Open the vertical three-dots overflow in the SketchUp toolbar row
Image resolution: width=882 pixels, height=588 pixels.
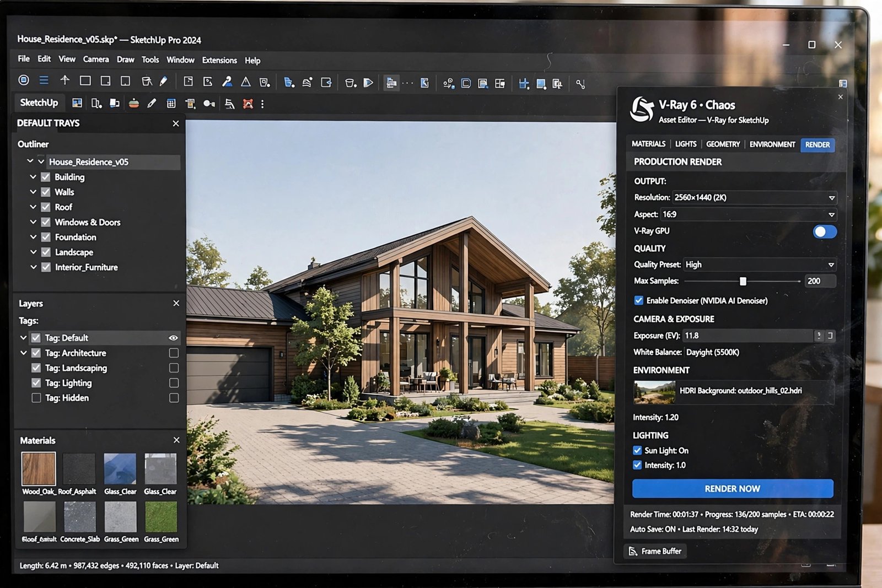point(262,104)
